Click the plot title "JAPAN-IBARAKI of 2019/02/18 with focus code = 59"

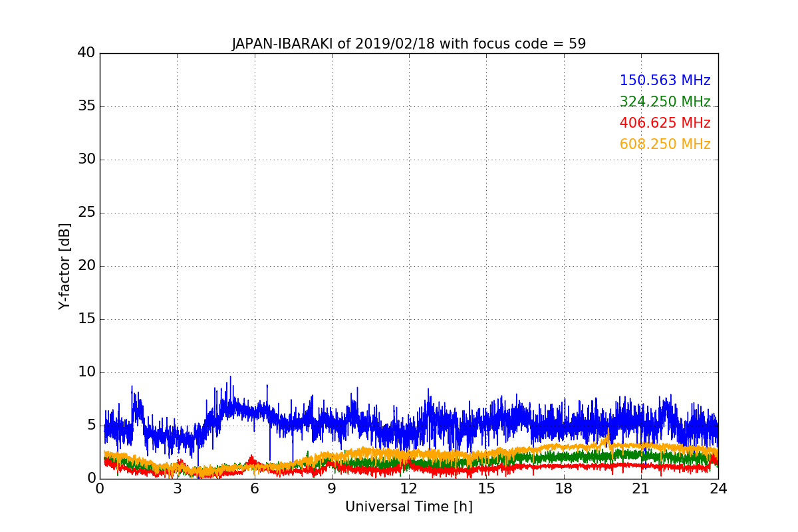pyautogui.click(x=409, y=44)
